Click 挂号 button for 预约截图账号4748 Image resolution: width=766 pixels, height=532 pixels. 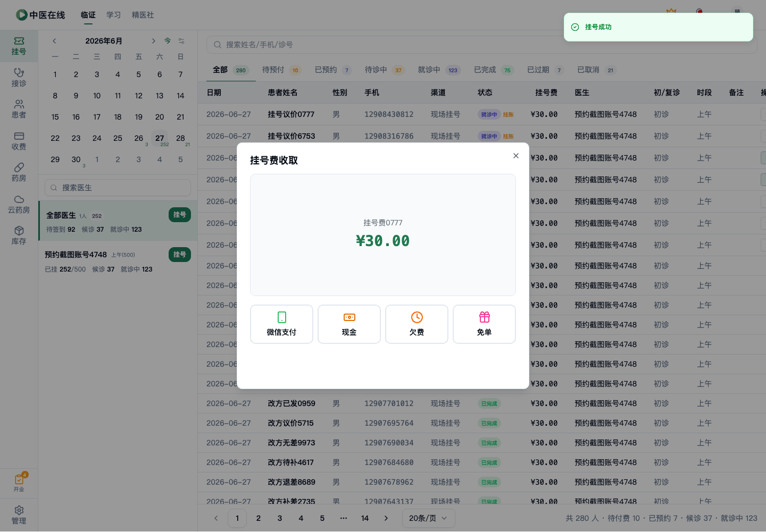pos(180,255)
